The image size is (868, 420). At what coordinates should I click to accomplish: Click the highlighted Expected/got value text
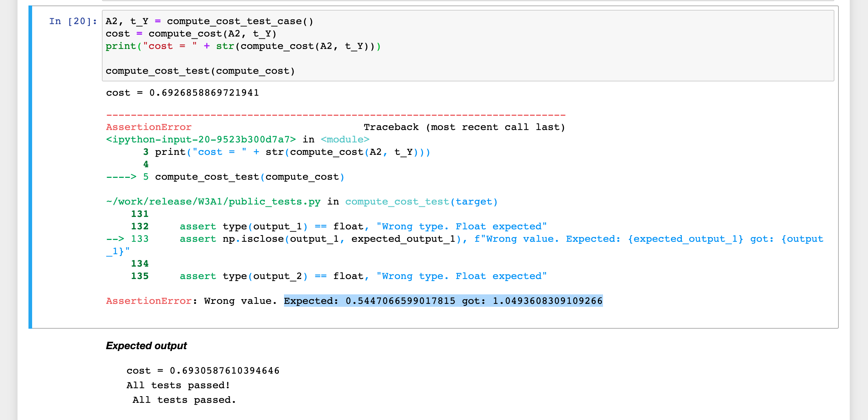pyautogui.click(x=443, y=301)
